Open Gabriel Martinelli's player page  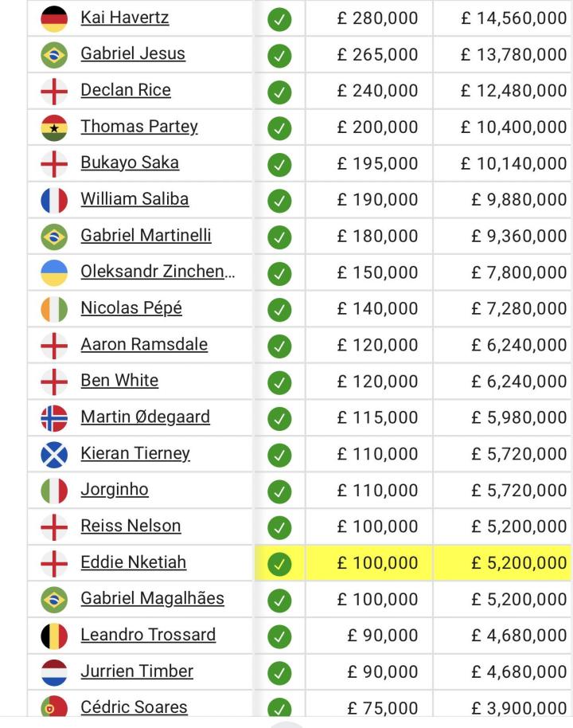pos(146,236)
